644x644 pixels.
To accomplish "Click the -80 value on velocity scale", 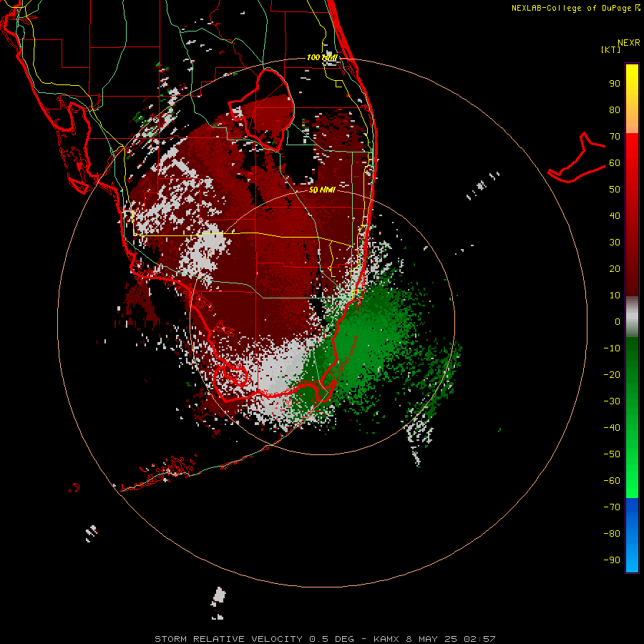I will [612, 534].
